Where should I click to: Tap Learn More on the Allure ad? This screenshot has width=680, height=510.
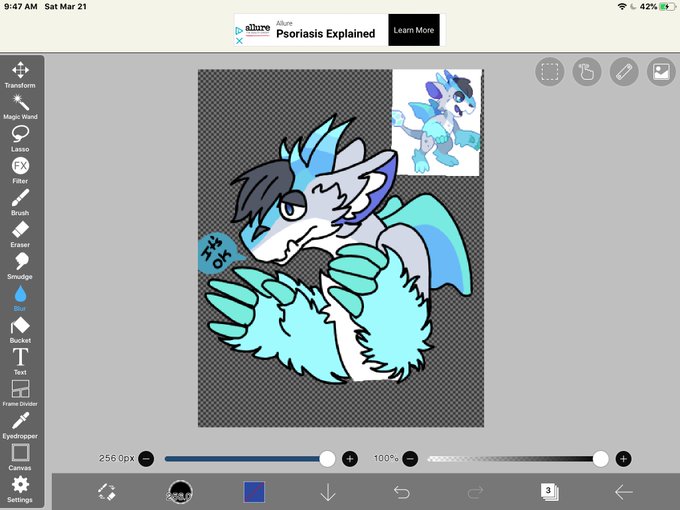tap(414, 30)
